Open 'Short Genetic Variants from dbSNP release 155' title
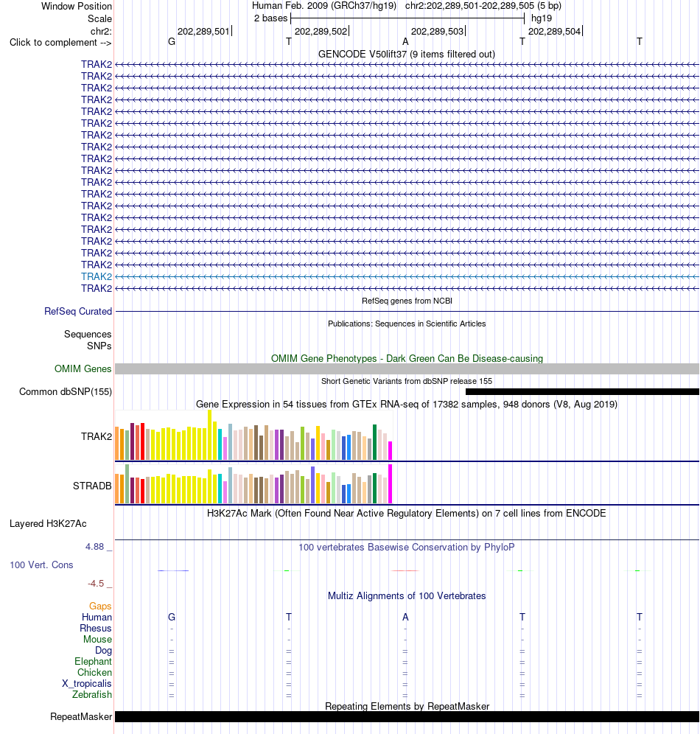 407,381
